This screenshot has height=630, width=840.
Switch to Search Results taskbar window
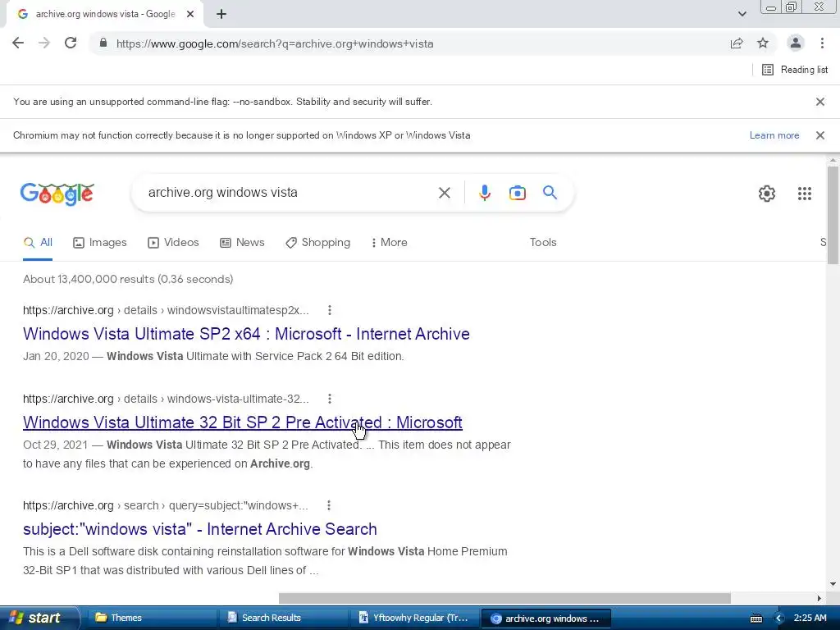(x=283, y=618)
